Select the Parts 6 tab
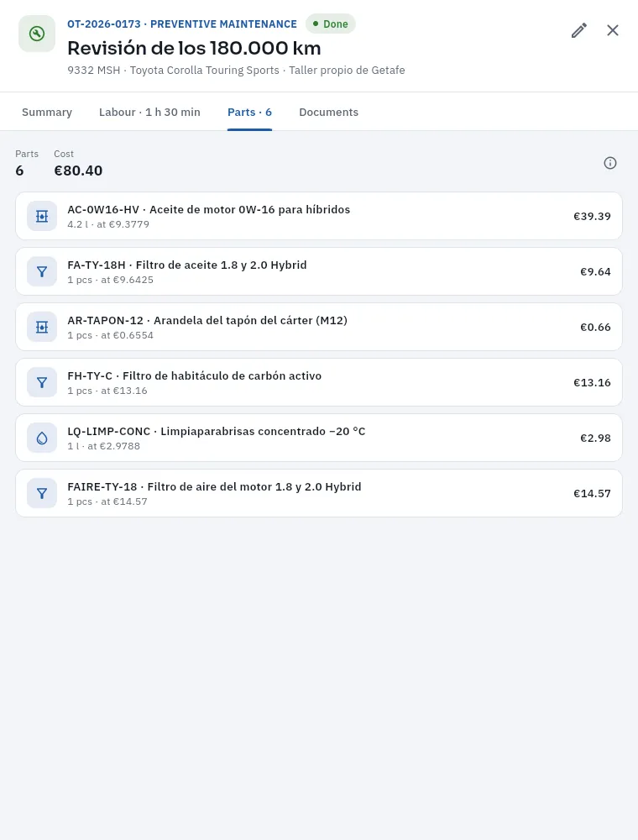638x840 pixels. pos(249,112)
